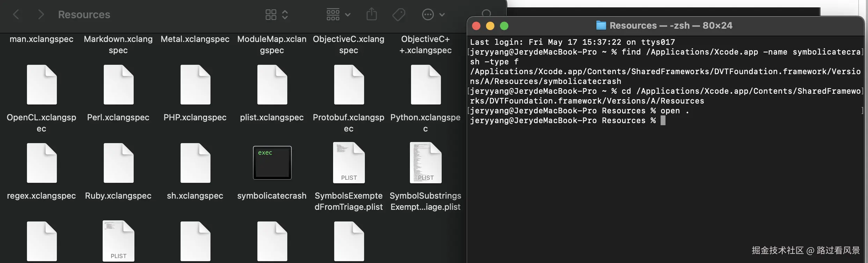Click the 'Last login' line in Terminal
The height and width of the screenshot is (263, 868).
click(573, 42)
